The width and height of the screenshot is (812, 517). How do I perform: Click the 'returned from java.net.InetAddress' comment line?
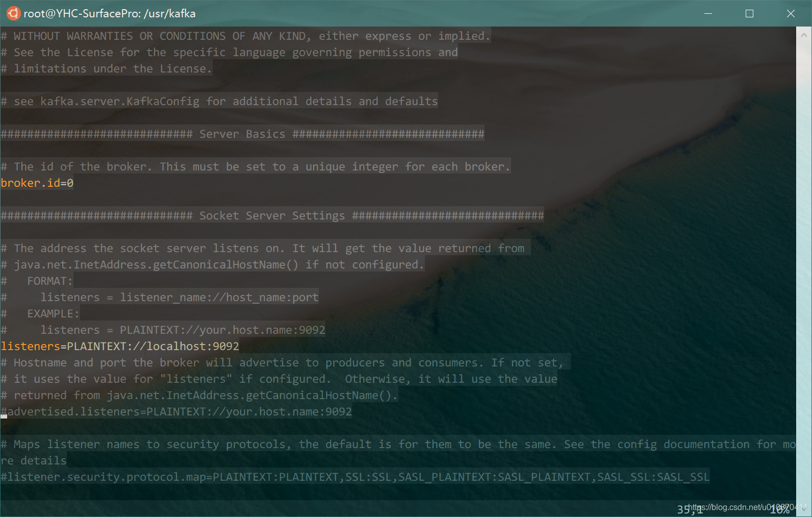[x=199, y=395]
